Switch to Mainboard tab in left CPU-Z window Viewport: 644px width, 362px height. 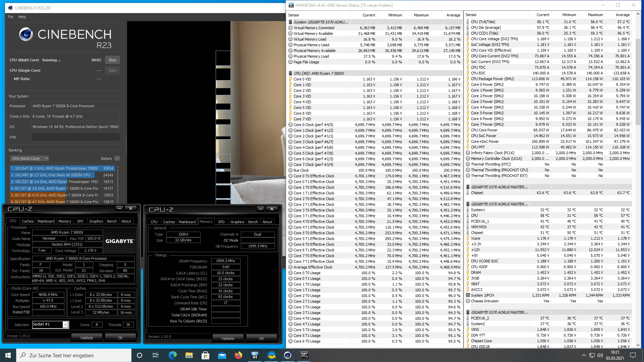[46, 221]
